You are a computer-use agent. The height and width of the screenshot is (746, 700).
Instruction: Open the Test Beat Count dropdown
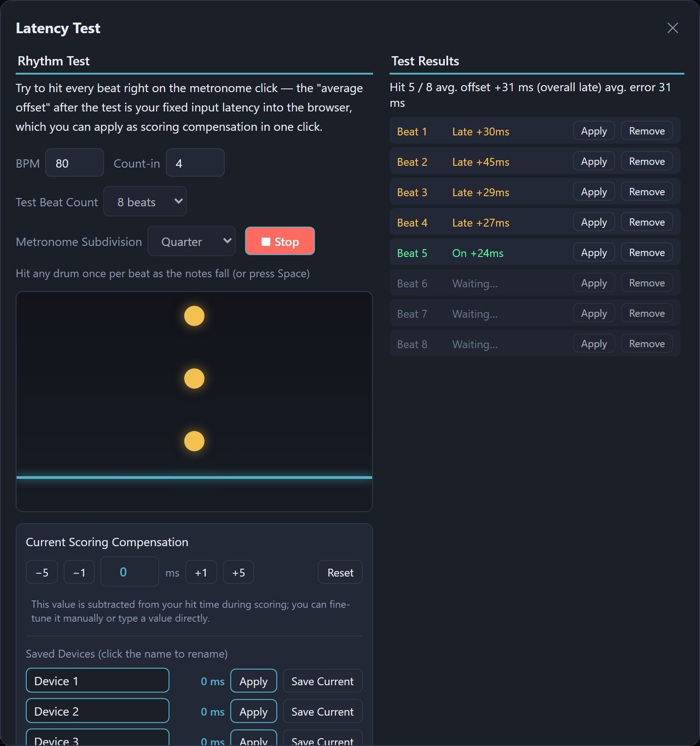click(x=145, y=202)
